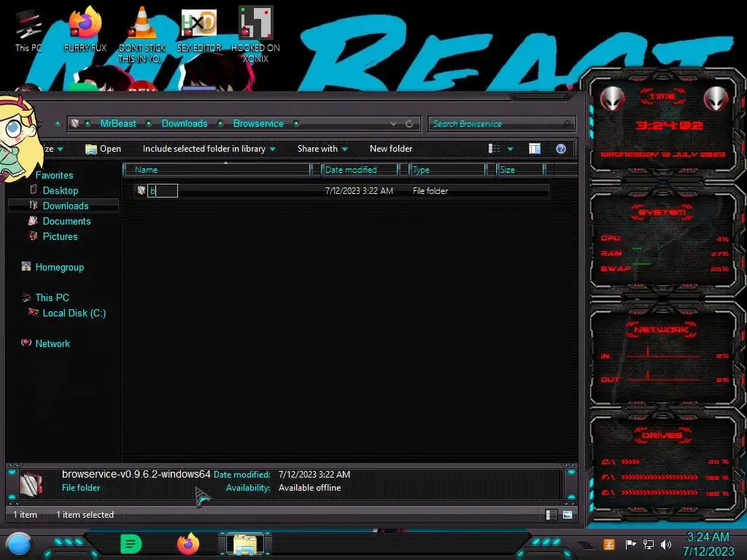Click the left alien head in the Time gadget
This screenshot has width=747, height=560.
pyautogui.click(x=611, y=98)
